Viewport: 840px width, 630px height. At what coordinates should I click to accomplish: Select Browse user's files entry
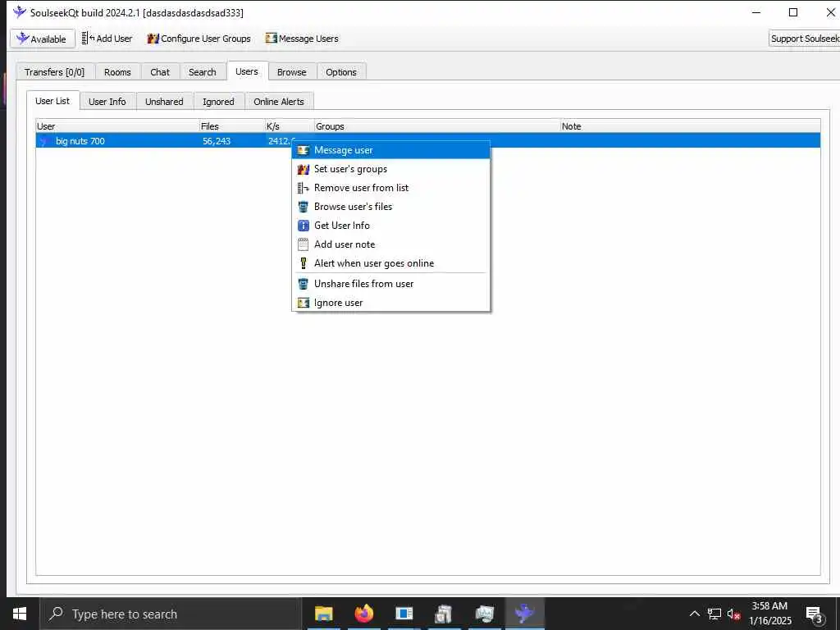pos(390,207)
